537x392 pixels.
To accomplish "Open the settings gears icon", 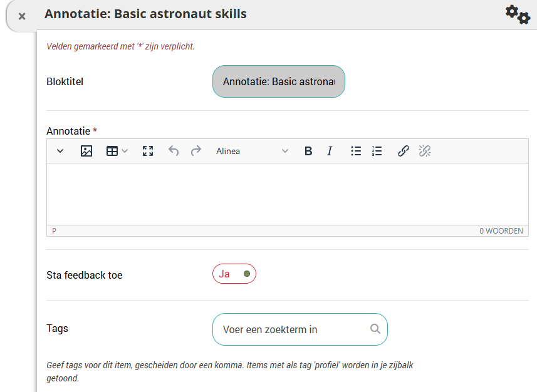I will [518, 14].
